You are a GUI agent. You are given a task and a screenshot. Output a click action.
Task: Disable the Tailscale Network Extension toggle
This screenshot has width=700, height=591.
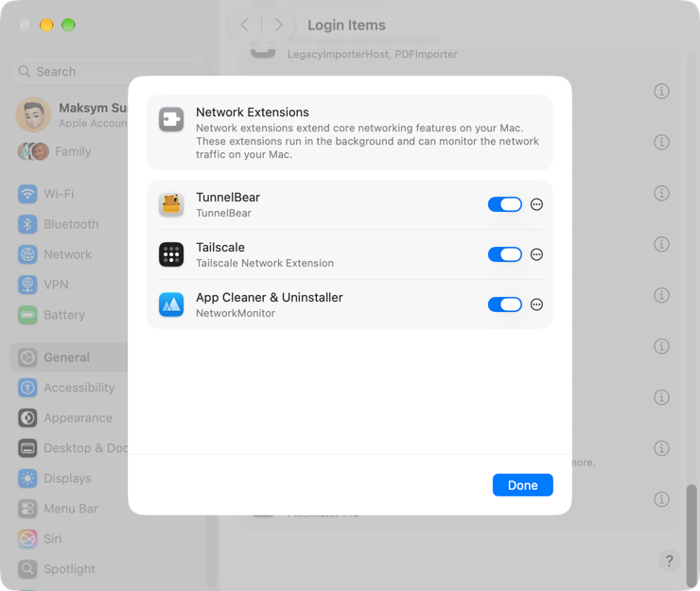[504, 254]
